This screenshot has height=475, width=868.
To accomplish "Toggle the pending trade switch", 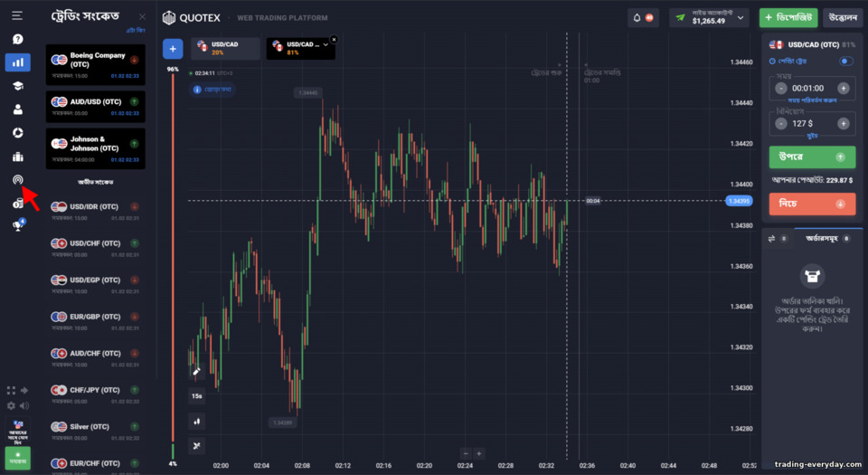I will 846,61.
